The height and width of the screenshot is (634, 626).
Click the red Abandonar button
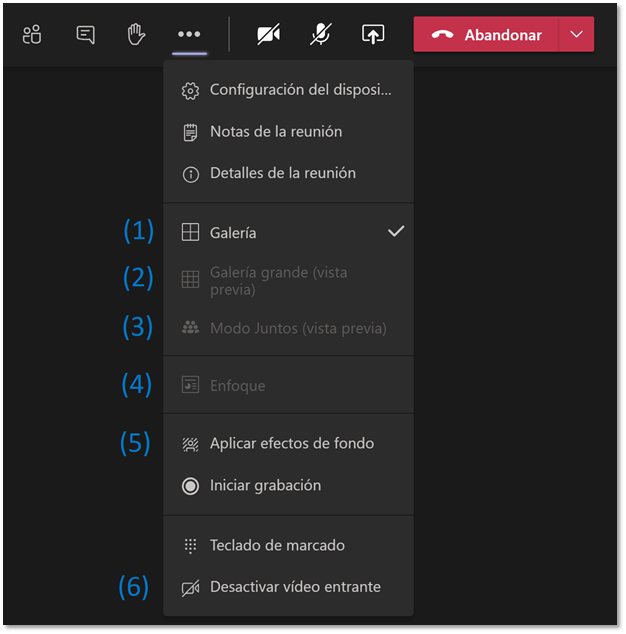tap(486, 34)
